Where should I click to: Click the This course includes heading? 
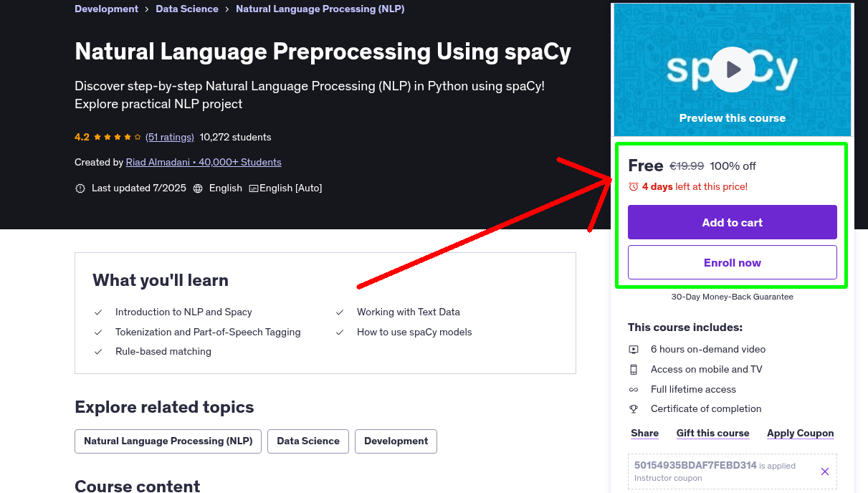[x=685, y=327]
